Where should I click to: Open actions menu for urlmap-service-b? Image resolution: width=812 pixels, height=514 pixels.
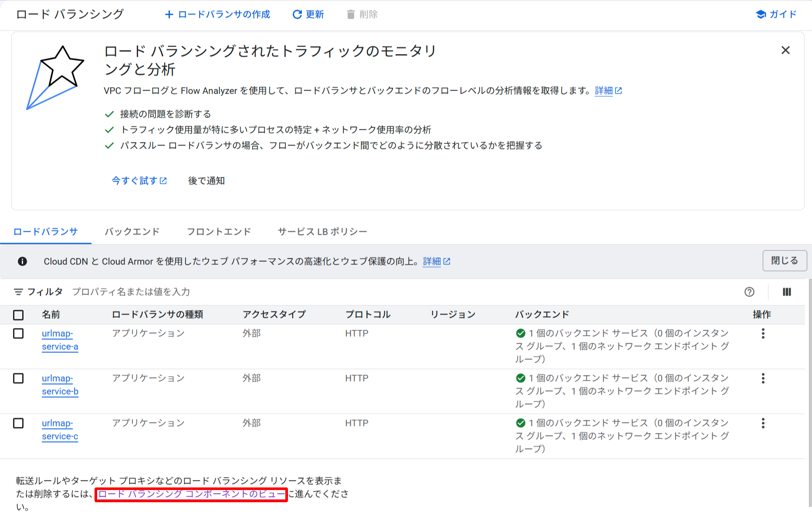coord(763,379)
